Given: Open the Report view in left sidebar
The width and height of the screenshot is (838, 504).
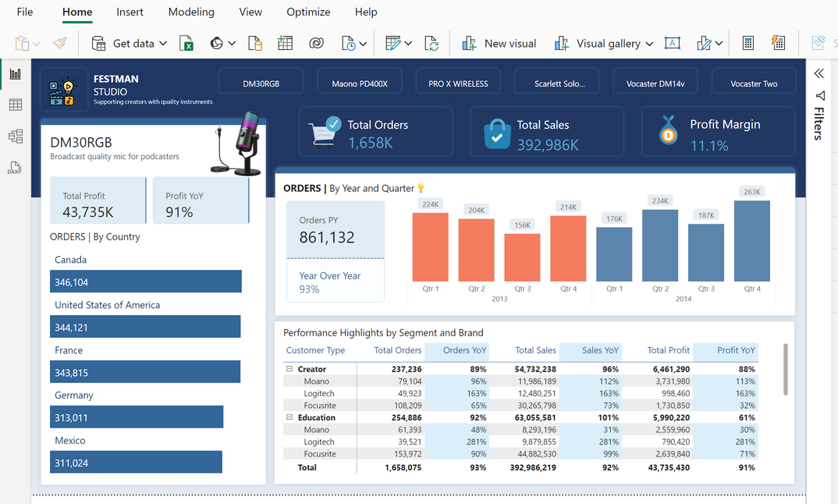Looking at the screenshot, I should (x=16, y=74).
